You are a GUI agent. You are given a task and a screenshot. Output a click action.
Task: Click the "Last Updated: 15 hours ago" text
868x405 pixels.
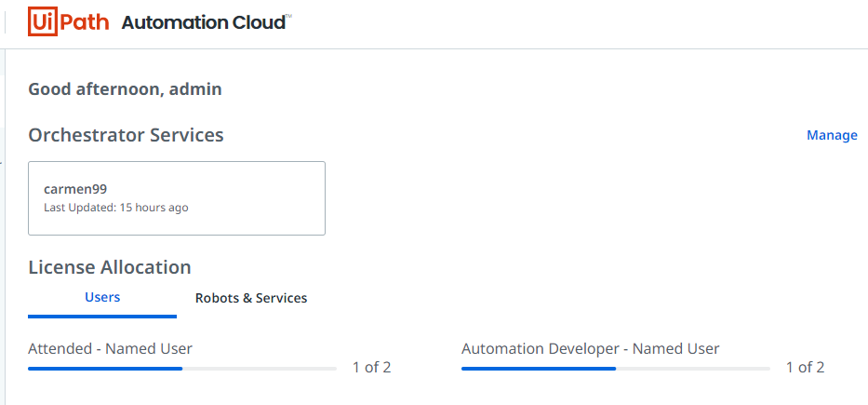click(x=115, y=208)
